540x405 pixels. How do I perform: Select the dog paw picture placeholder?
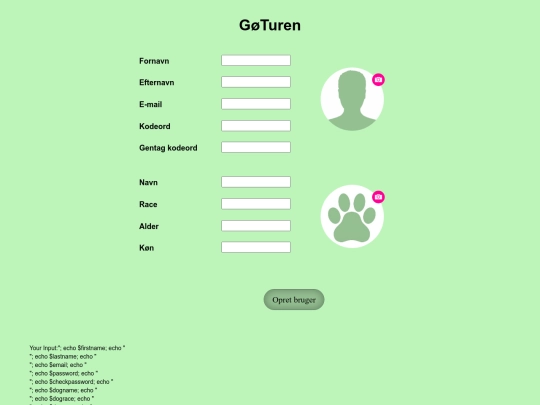[x=352, y=217]
